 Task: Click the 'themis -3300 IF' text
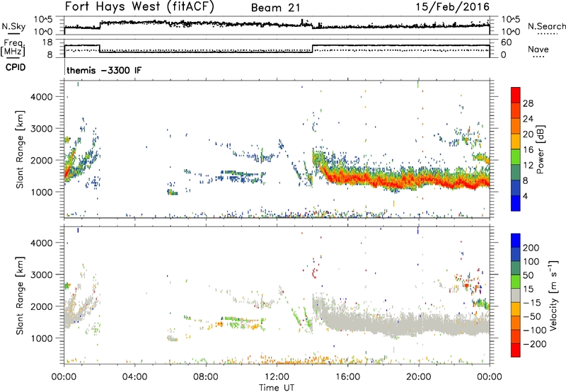(104, 70)
